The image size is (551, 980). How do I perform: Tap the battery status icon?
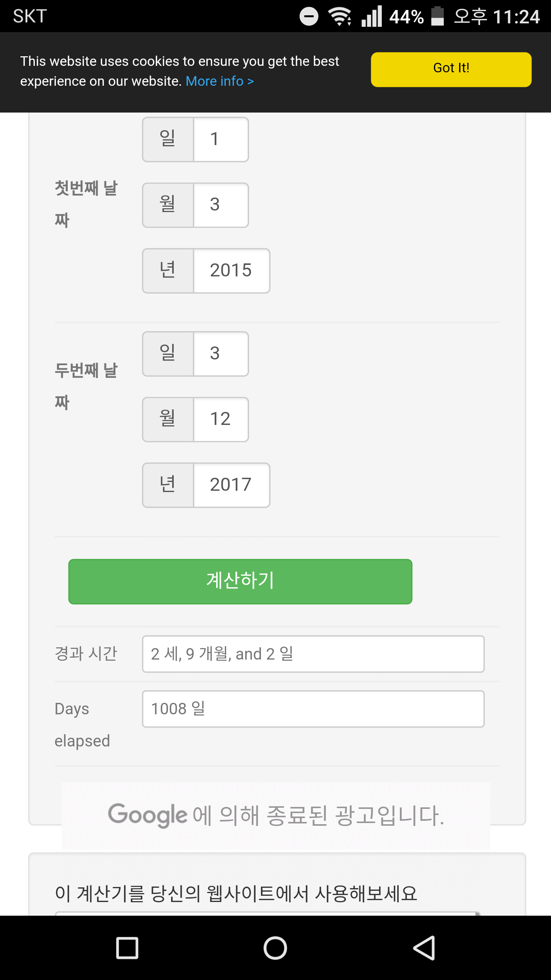click(437, 16)
